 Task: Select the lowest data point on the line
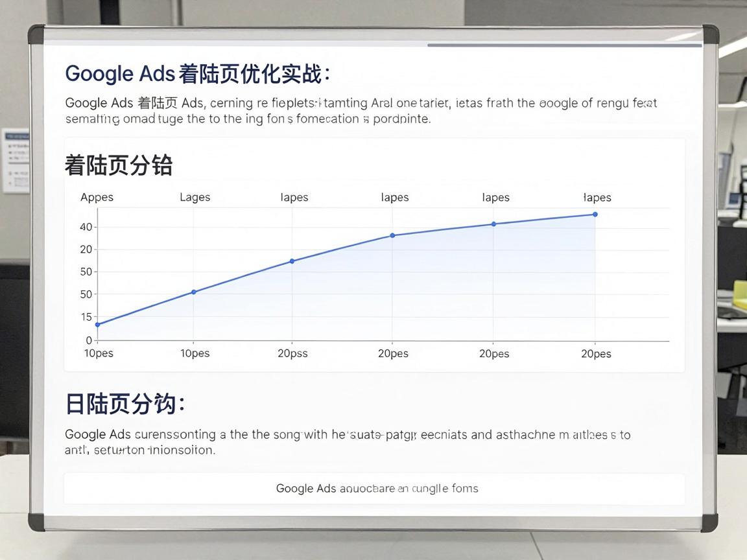point(98,325)
